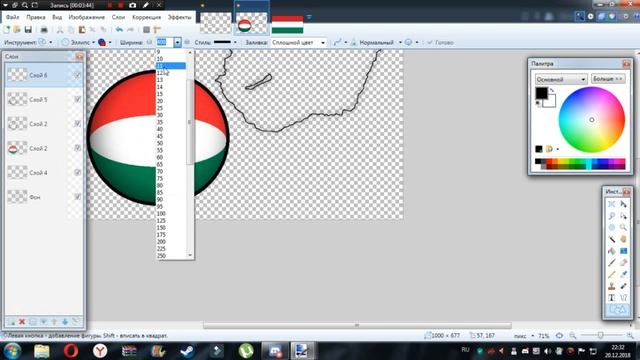Select the Clone Stamp tool

[x=611, y=286]
